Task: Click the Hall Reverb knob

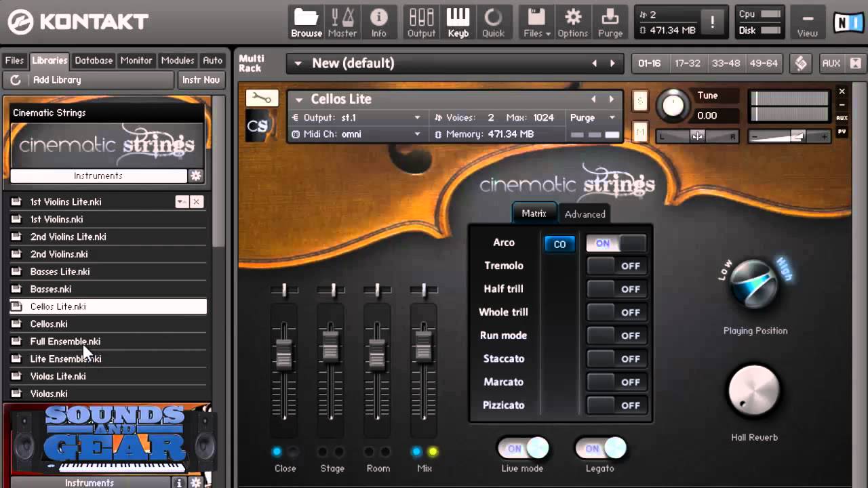Action: coord(754,392)
